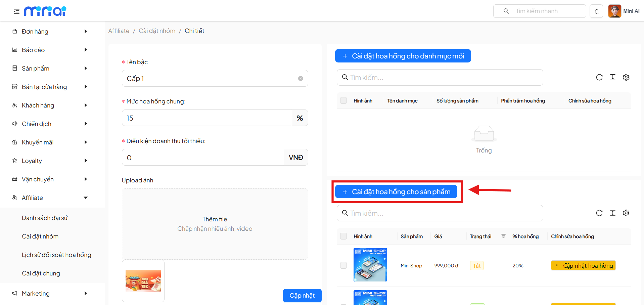Viewport: 644px width, 305px height.
Task: Collapse the Affiliate sidebar section
Action: pyautogui.click(x=50, y=198)
